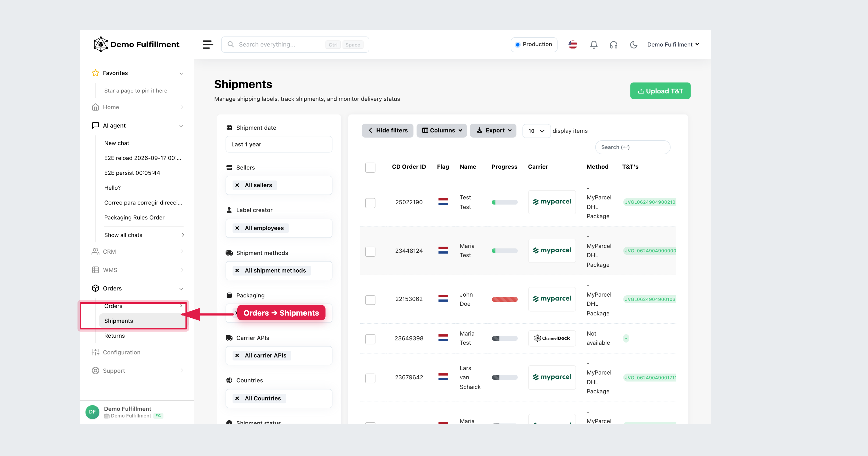Select the checkbox for order 25022190
Screen dimensions: 868x456
[x=370, y=203]
